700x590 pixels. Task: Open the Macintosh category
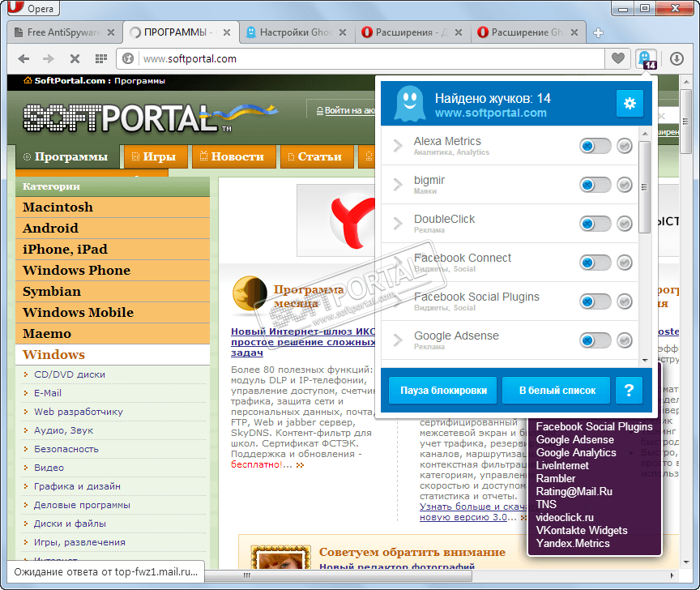coord(113,207)
